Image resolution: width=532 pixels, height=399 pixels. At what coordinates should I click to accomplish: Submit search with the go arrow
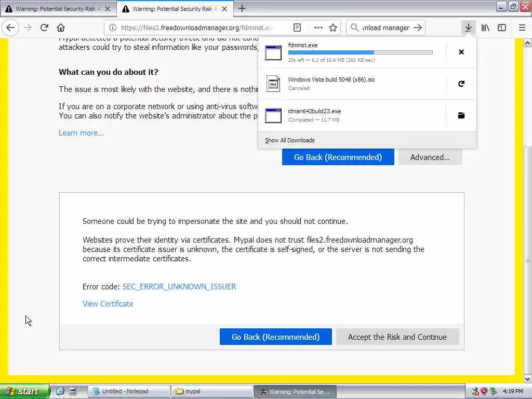418,28
